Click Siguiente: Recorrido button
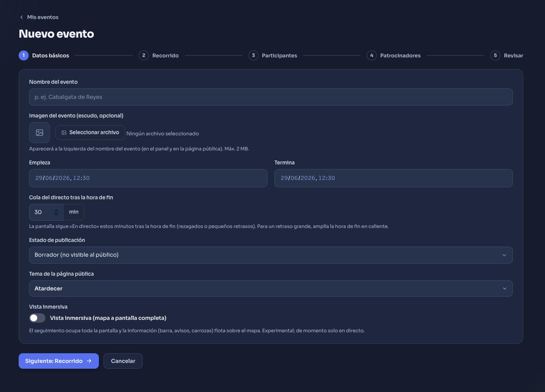 [x=59, y=361]
